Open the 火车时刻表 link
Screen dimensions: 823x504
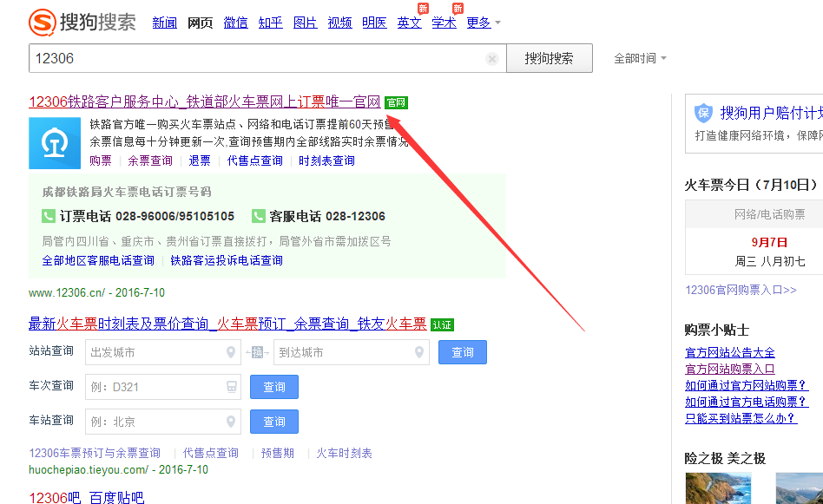[345, 453]
